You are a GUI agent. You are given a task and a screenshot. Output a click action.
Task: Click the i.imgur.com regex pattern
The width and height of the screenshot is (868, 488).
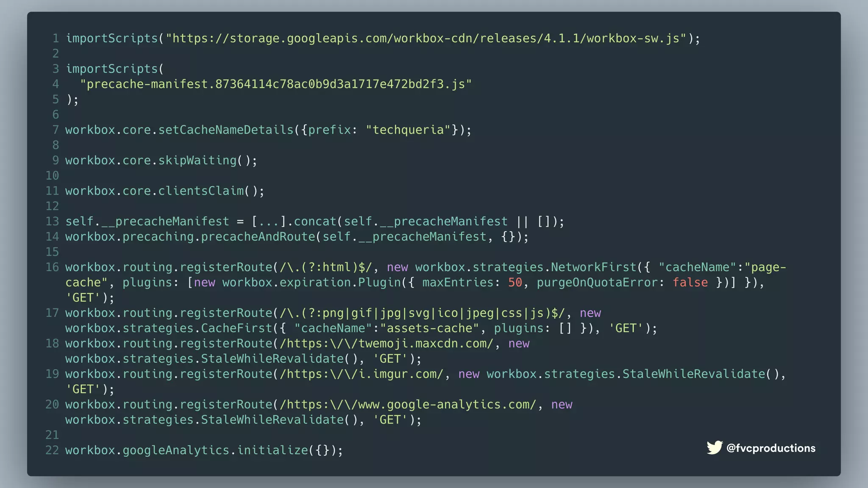click(x=362, y=374)
